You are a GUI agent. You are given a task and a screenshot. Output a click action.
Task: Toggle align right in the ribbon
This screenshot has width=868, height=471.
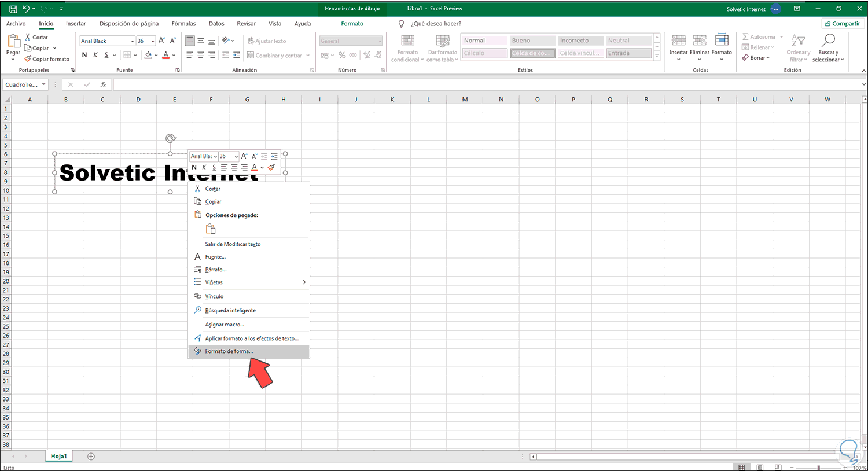pos(212,55)
